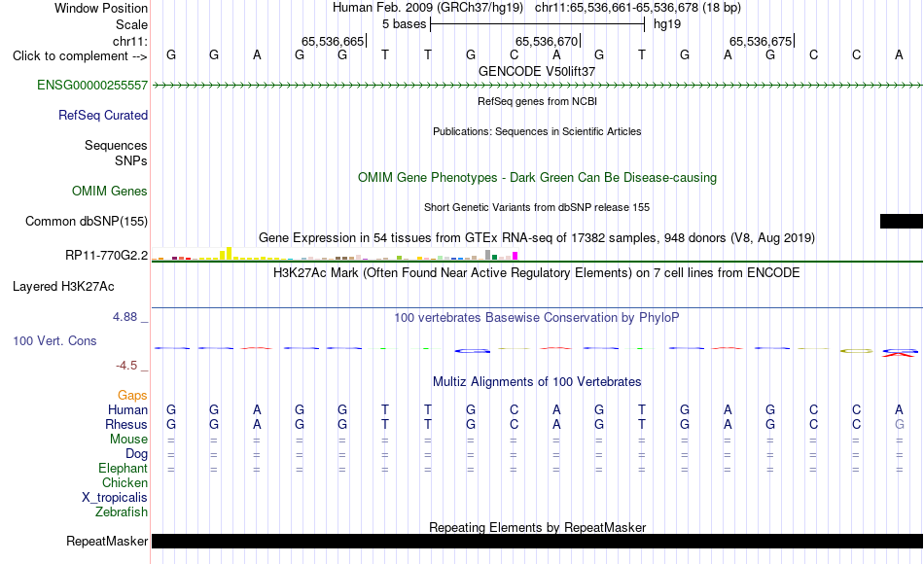Click the Common dbSNP(155) track label
The image size is (924, 564).
(87, 221)
